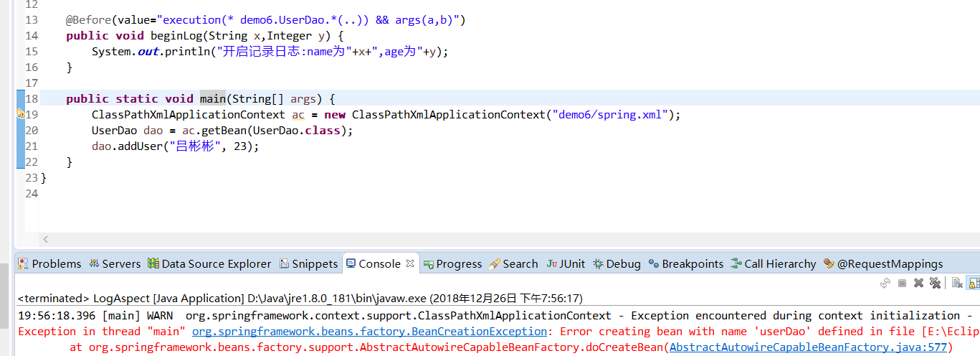Viewport: 980px width, 356px height.
Task: Open AbstractAutowireCapableBeanFactory.java:577 stack link
Action: point(808,347)
